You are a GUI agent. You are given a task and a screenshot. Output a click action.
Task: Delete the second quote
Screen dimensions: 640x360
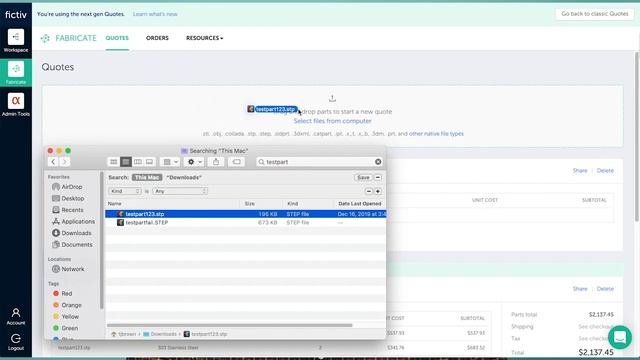(605, 289)
